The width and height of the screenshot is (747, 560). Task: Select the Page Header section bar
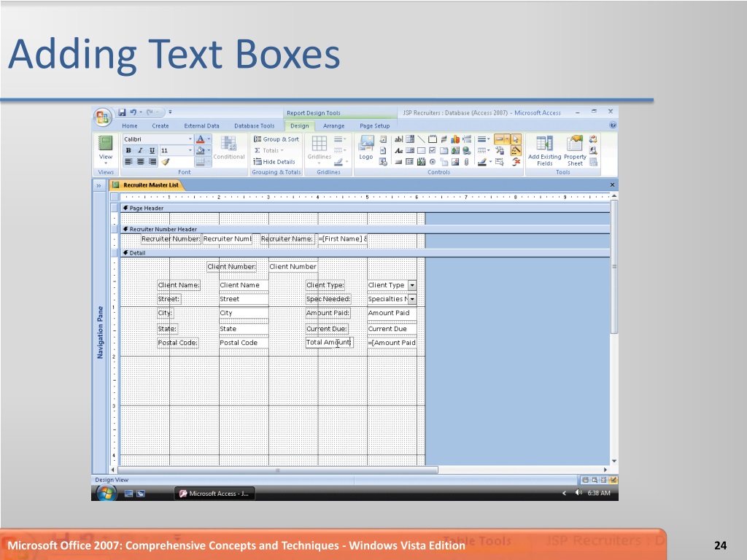365,208
